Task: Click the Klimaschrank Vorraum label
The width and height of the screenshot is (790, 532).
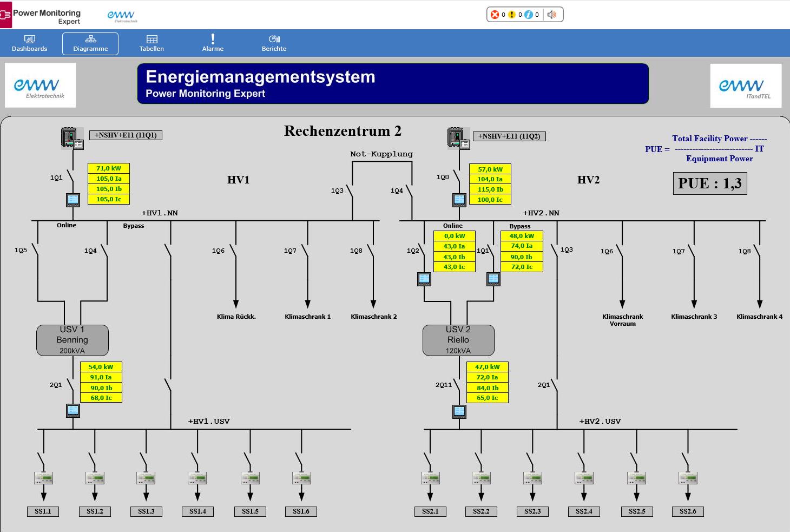Action: pyautogui.click(x=622, y=320)
